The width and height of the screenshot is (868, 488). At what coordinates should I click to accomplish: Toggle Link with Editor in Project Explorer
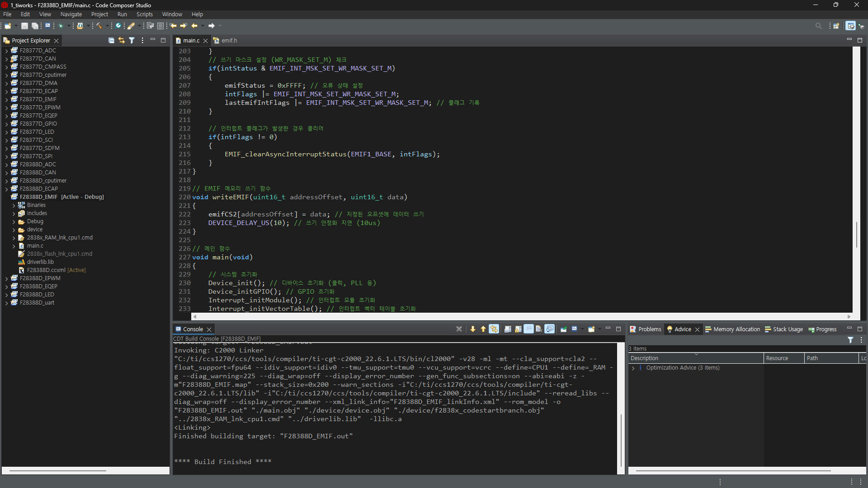[x=121, y=40]
